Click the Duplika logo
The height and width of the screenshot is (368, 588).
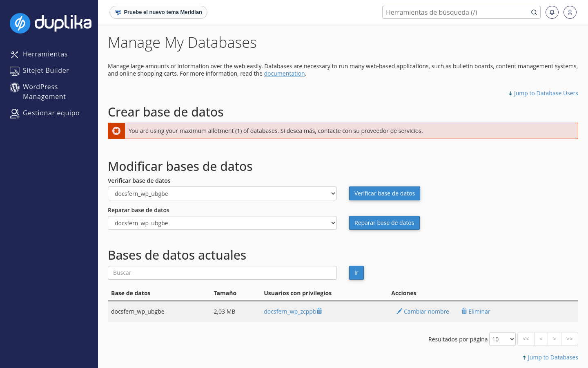click(51, 23)
